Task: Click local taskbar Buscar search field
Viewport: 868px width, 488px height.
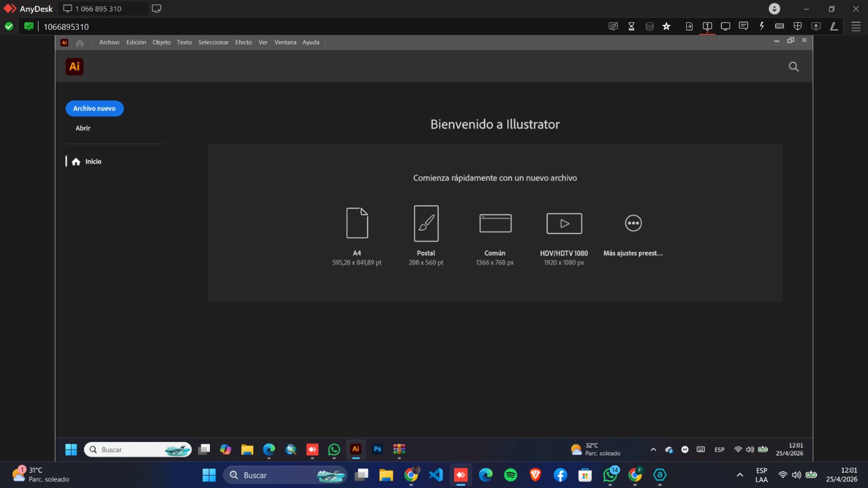Action: [x=285, y=475]
